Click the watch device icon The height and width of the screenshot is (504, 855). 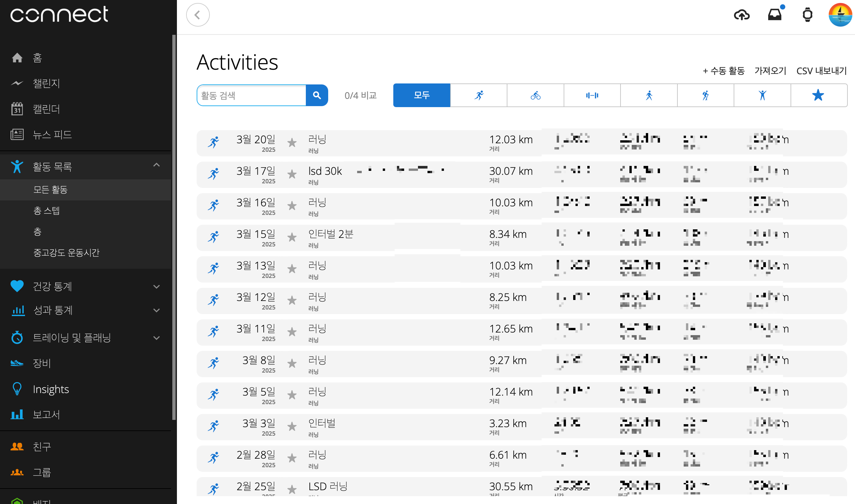click(807, 15)
